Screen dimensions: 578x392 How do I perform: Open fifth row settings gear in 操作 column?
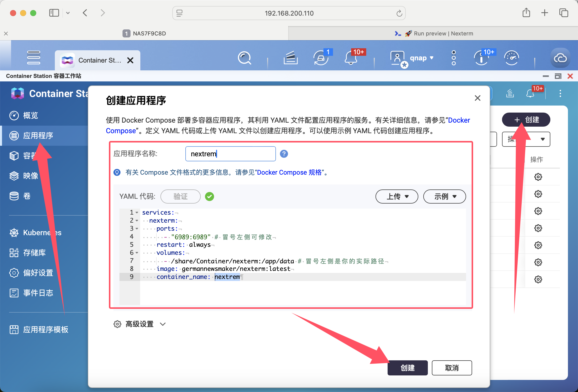(x=538, y=245)
